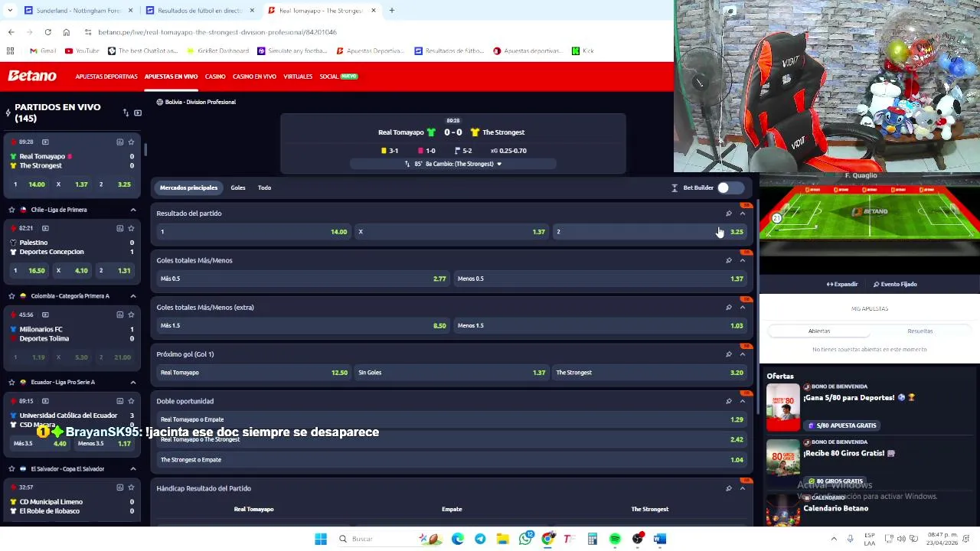Collapse Ecuador - Liga Pro Serie A section

click(133, 382)
